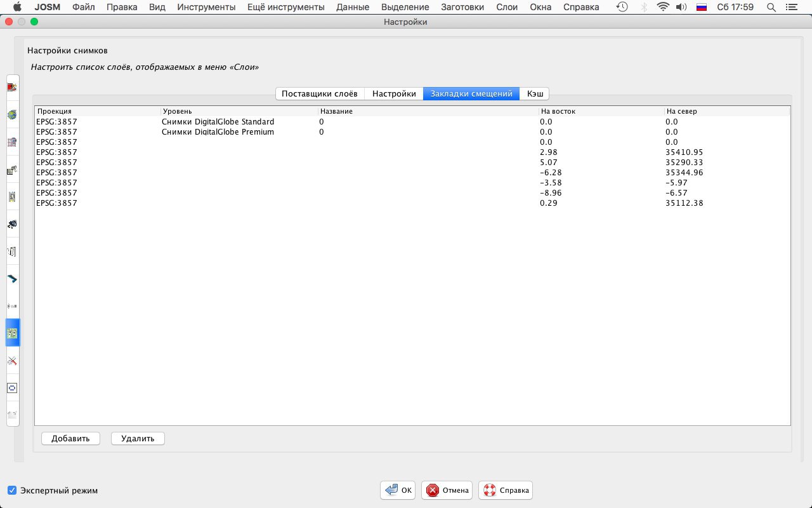The image size is (812, 508).
Task: Open map settings icon below the globe
Action: coord(12,142)
